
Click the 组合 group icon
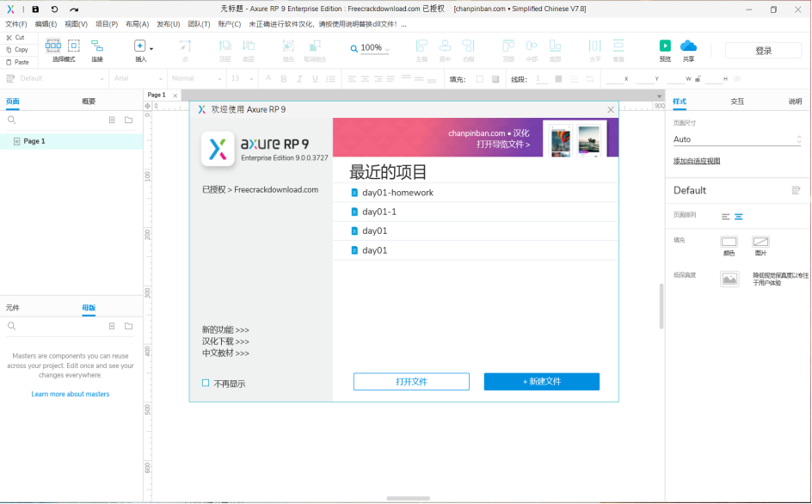[288, 46]
